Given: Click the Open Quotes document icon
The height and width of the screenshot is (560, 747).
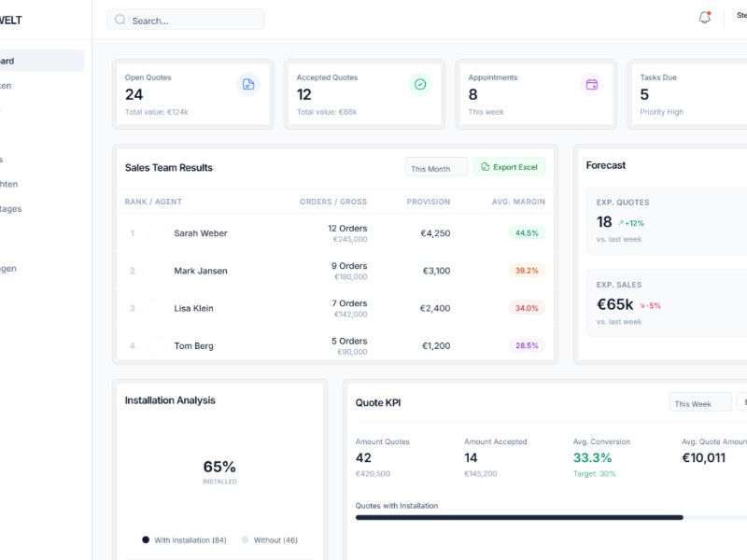Looking at the screenshot, I should [x=248, y=85].
